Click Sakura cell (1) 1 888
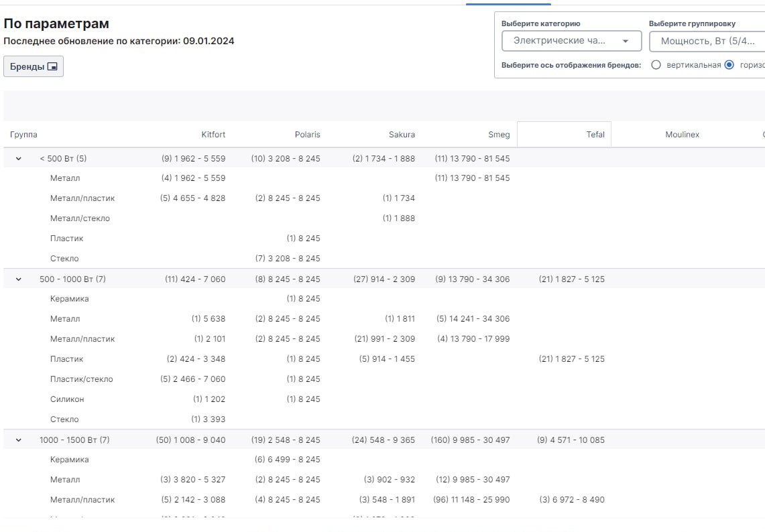This screenshot has width=765, height=532. (399, 218)
